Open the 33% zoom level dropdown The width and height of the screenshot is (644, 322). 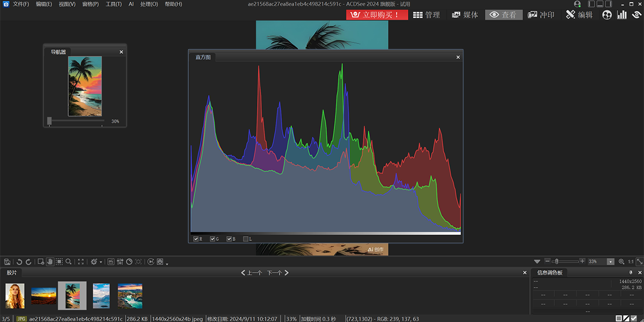(x=610, y=261)
